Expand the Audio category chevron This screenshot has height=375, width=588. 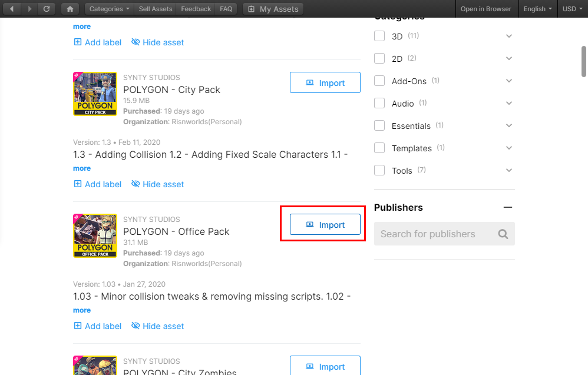coord(509,103)
